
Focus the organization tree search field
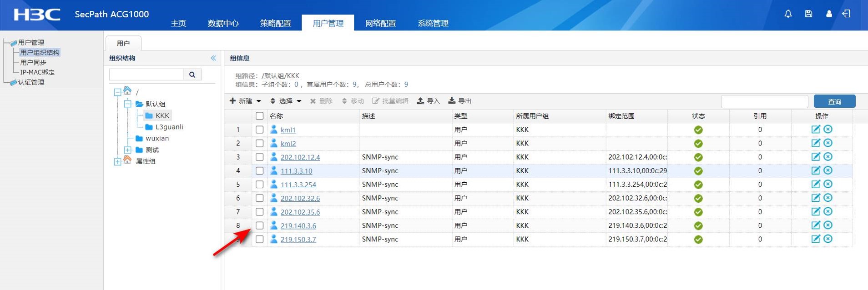pos(146,75)
